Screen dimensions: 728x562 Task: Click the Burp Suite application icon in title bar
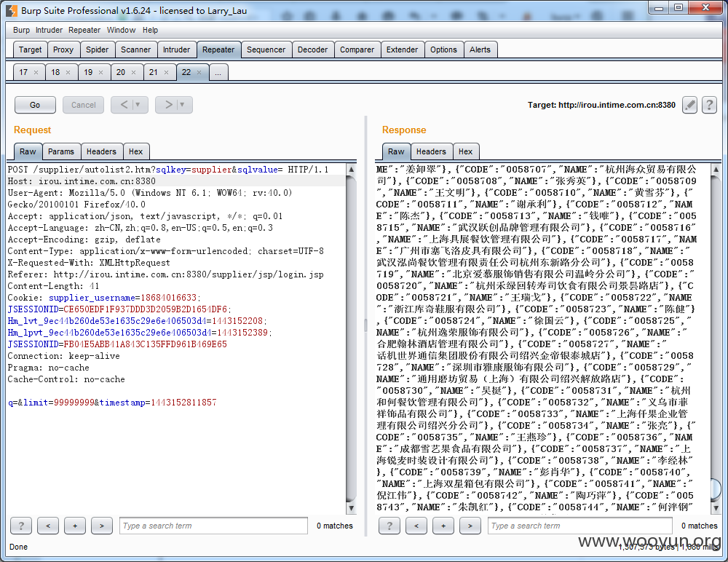(x=12, y=10)
